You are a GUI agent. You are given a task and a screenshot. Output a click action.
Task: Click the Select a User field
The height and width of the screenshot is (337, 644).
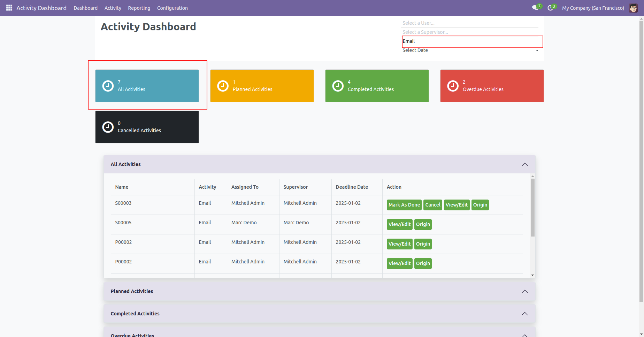click(x=470, y=23)
